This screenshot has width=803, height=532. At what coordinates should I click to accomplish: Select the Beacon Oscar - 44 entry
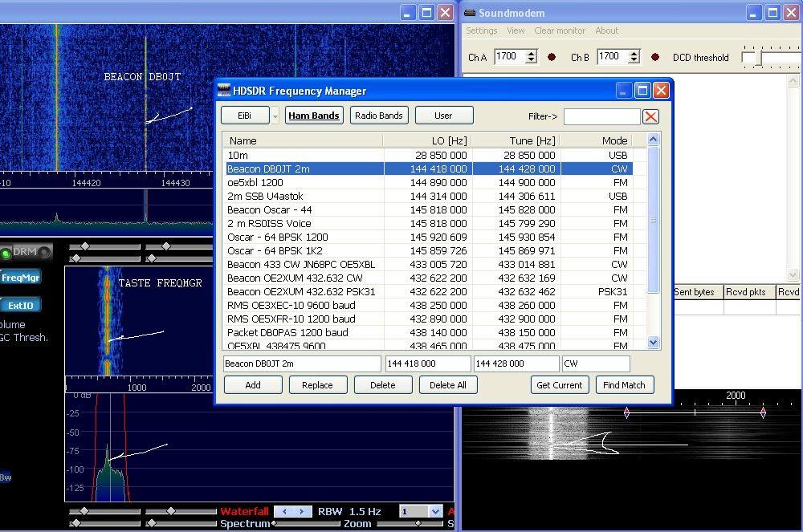[x=269, y=209]
